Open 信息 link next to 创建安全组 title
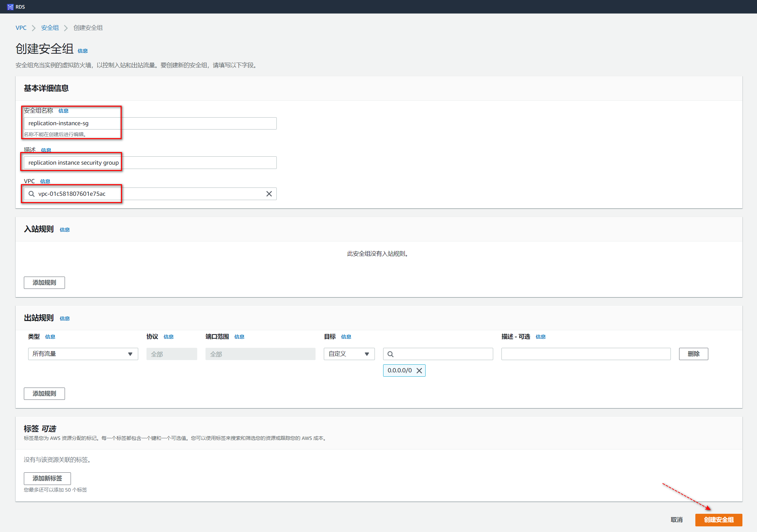Screen dimensions: 757x532 (x=83, y=51)
